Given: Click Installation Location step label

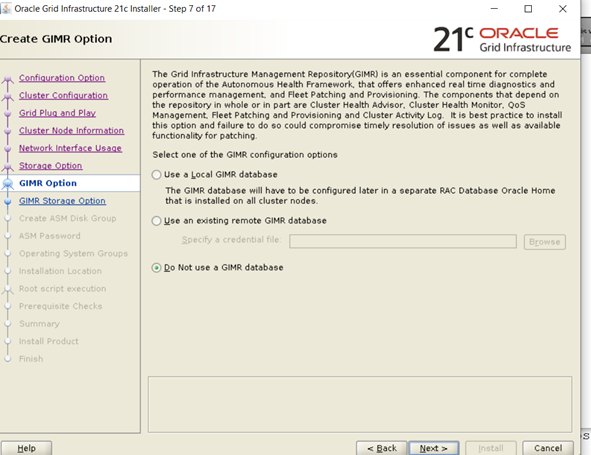Looking at the screenshot, I should (x=60, y=271).
